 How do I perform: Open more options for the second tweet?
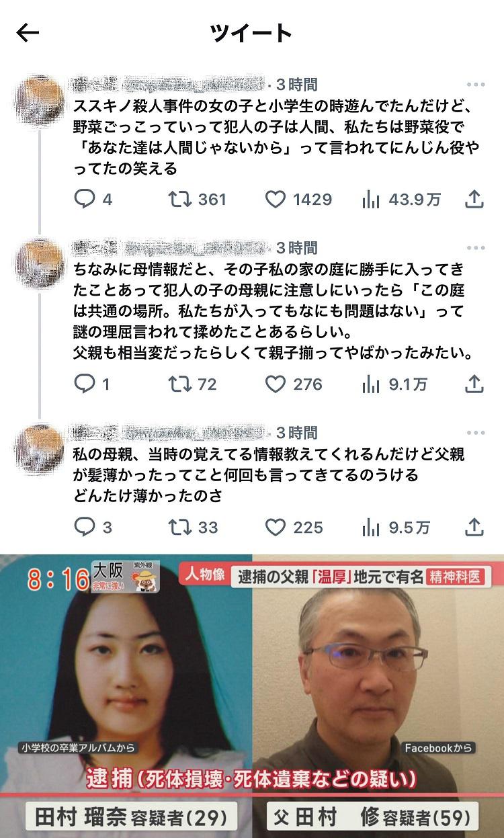pyautogui.click(x=475, y=248)
